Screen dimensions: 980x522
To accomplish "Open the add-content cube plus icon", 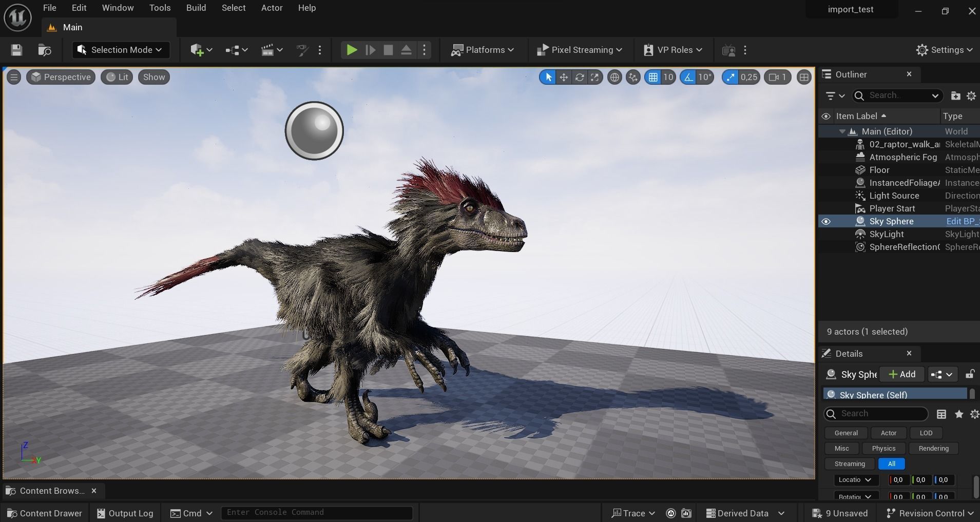I will pyautogui.click(x=201, y=50).
